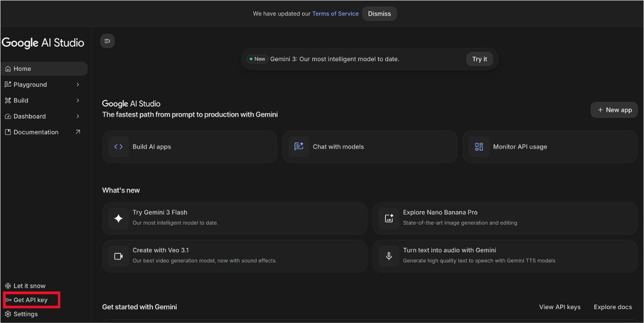This screenshot has width=644, height=323.
Task: Click the Build AI apps code icon
Action: [x=119, y=146]
